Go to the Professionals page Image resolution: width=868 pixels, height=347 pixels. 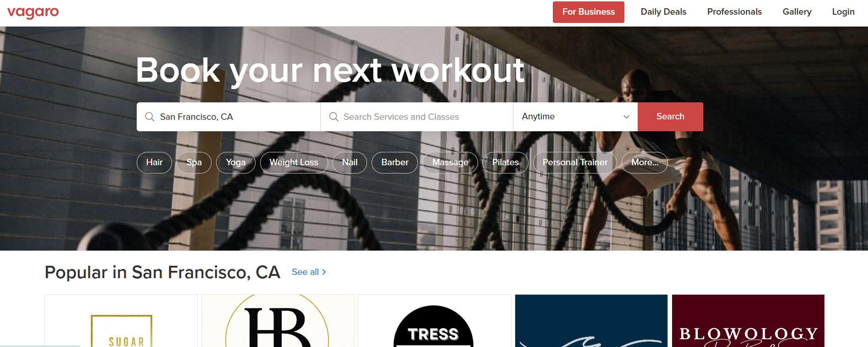coord(734,12)
